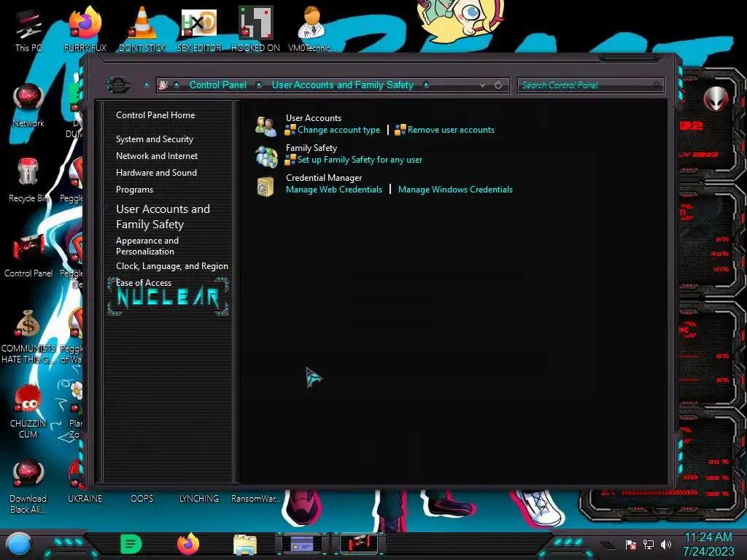This screenshot has width=747, height=560.
Task: Open This PC desktop icon
Action: pyautogui.click(x=28, y=29)
